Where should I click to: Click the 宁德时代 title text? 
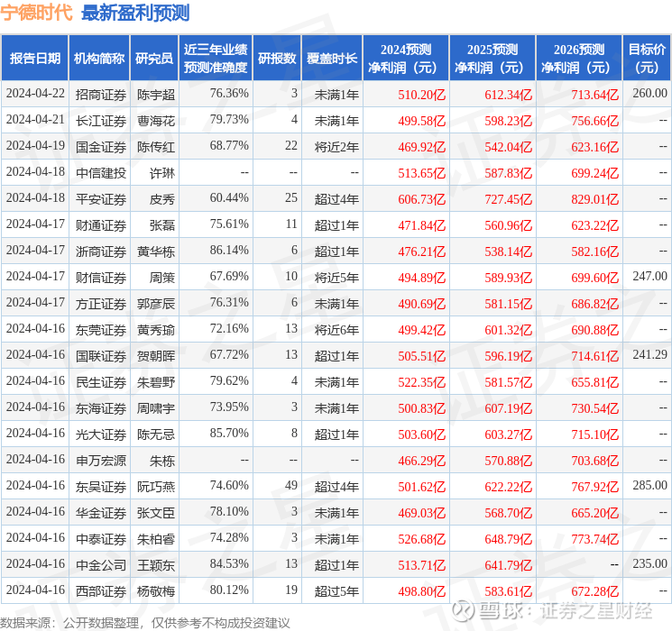(x=36, y=13)
